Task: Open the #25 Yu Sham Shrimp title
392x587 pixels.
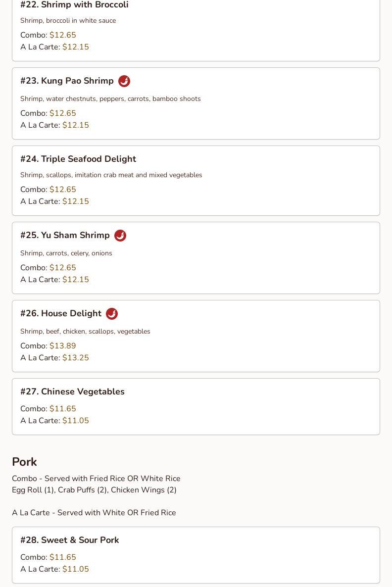Action: click(x=65, y=235)
